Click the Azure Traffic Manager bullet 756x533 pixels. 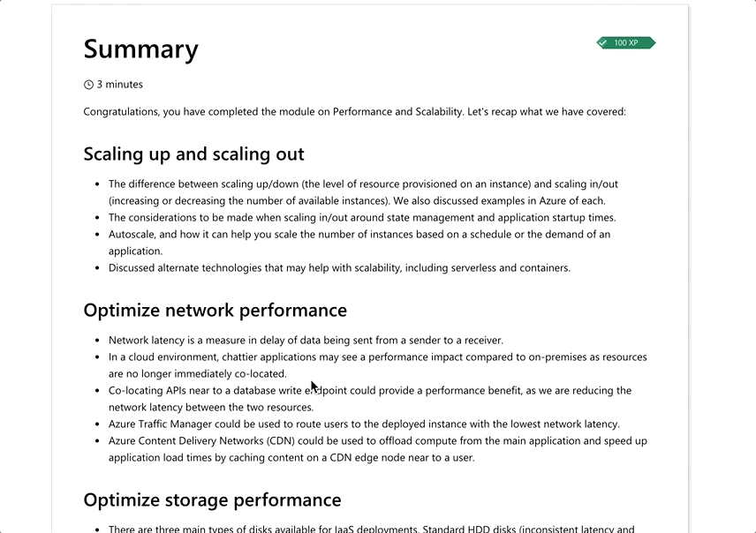pos(364,424)
